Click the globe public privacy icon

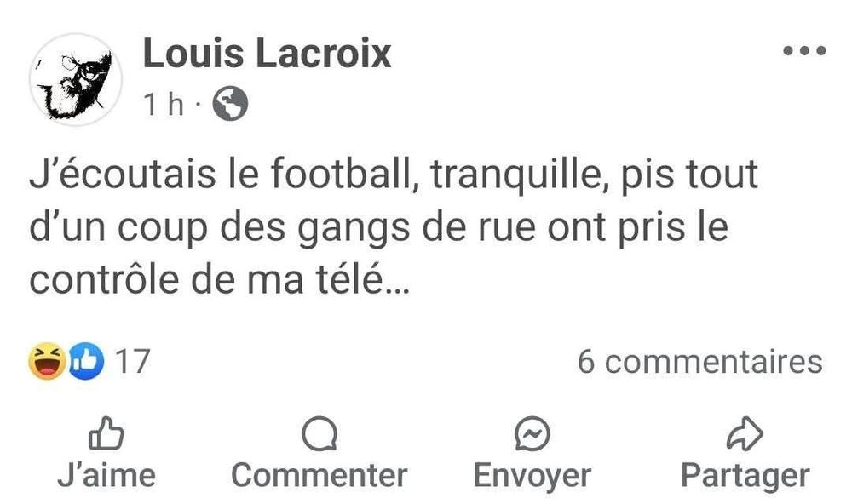tap(230, 104)
